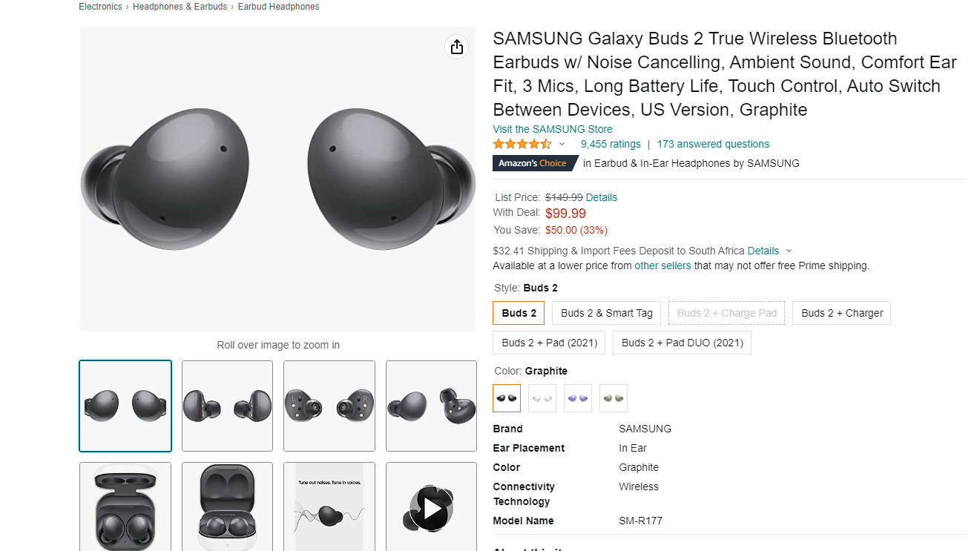The width and height of the screenshot is (980, 551).
Task: Select Buds 2 + Pad (2021) option
Action: pos(549,343)
